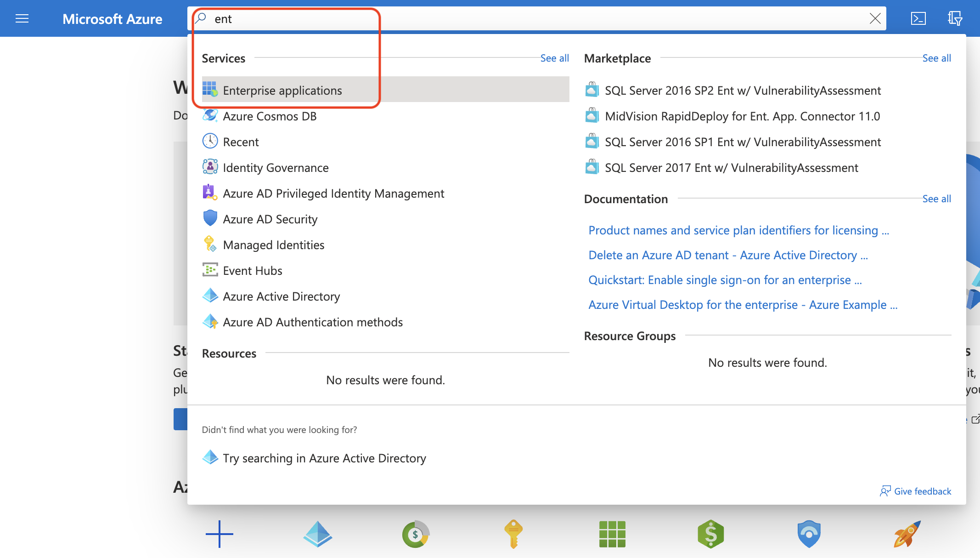The height and width of the screenshot is (558, 980).
Task: Click the Azure Active Directory service icon
Action: (210, 295)
